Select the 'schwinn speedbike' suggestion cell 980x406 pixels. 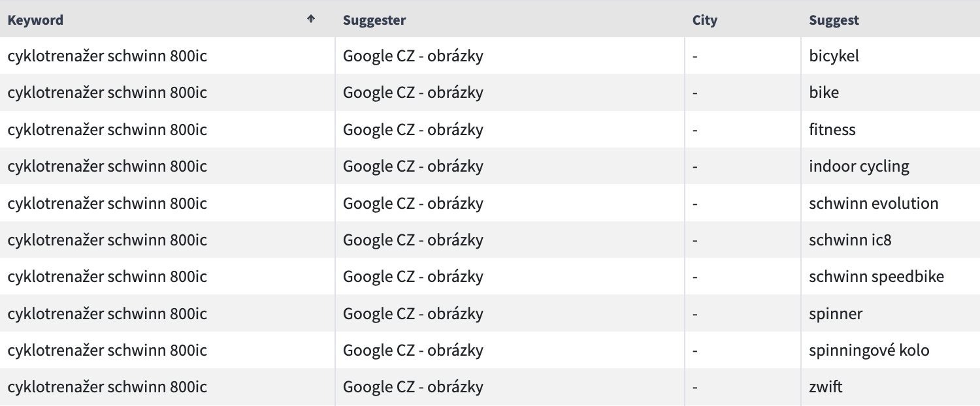pos(890,276)
